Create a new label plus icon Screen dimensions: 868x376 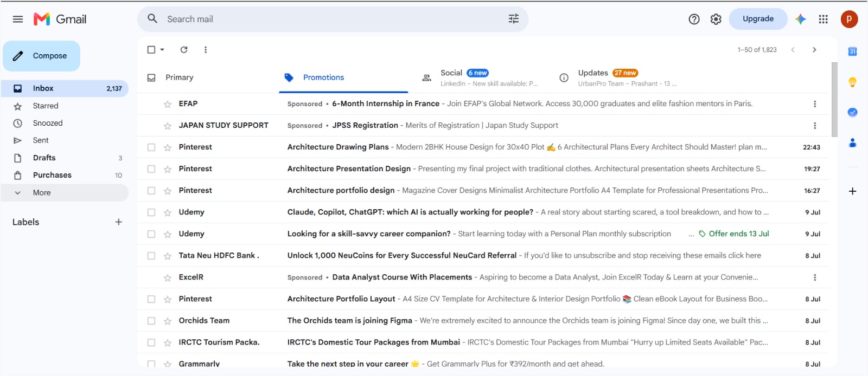[x=118, y=222]
